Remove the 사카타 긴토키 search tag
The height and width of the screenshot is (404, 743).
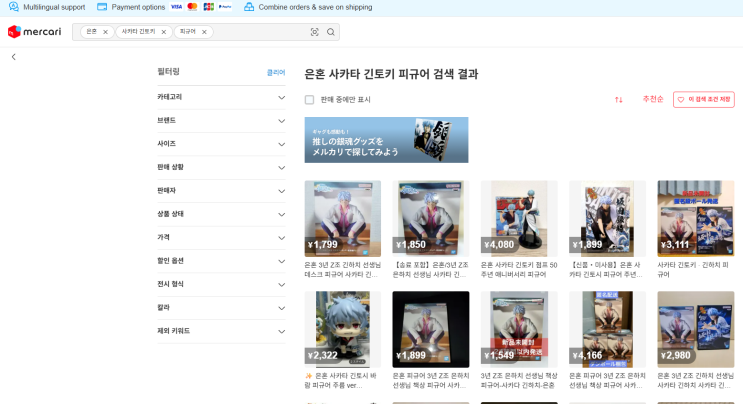[163, 32]
